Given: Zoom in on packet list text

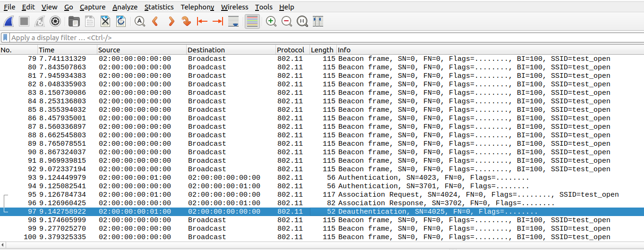Looking at the screenshot, I should click(271, 21).
